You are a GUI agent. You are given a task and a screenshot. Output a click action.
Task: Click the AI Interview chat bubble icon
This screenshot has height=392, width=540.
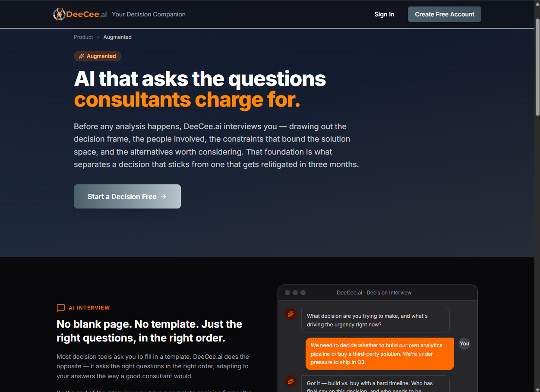(x=61, y=308)
